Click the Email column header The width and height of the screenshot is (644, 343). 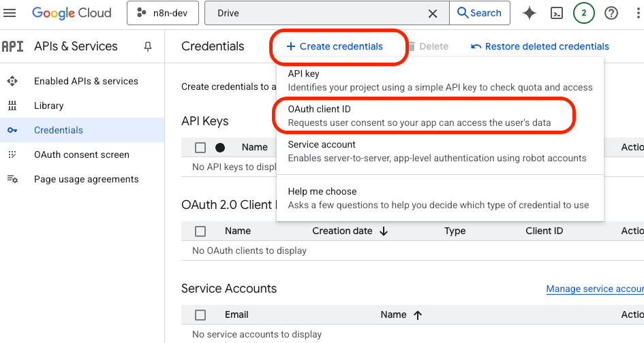pyautogui.click(x=236, y=314)
